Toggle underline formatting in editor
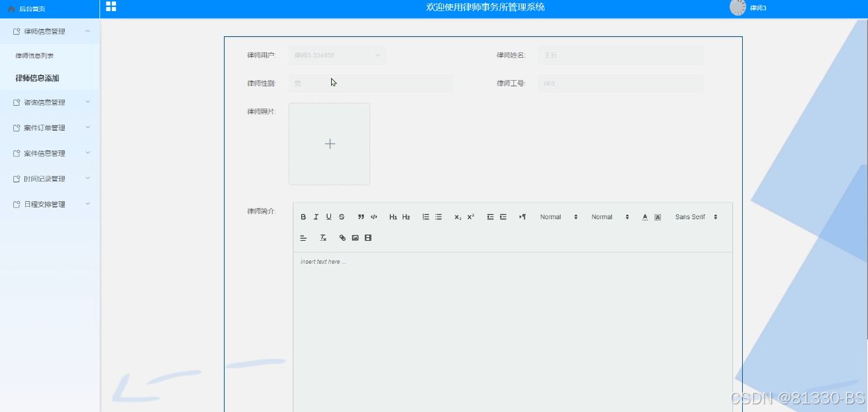 point(329,217)
